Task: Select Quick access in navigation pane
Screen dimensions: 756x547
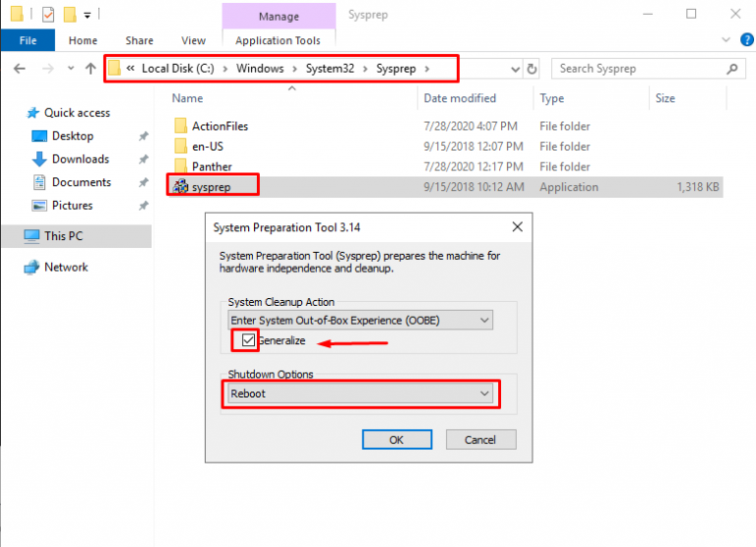Action: 77,113
